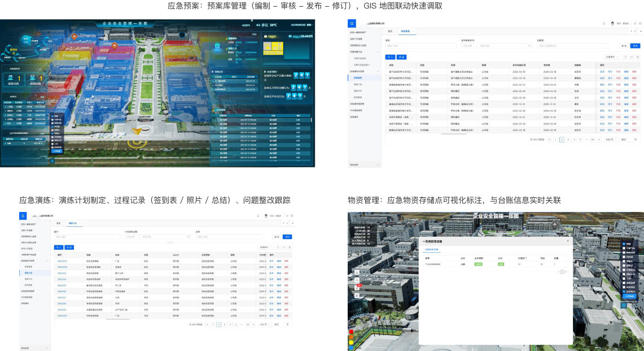Image resolution: width=644 pixels, height=351 pixels.
Task: Click the person icon below the 3D map home icon
Action: 357,280
